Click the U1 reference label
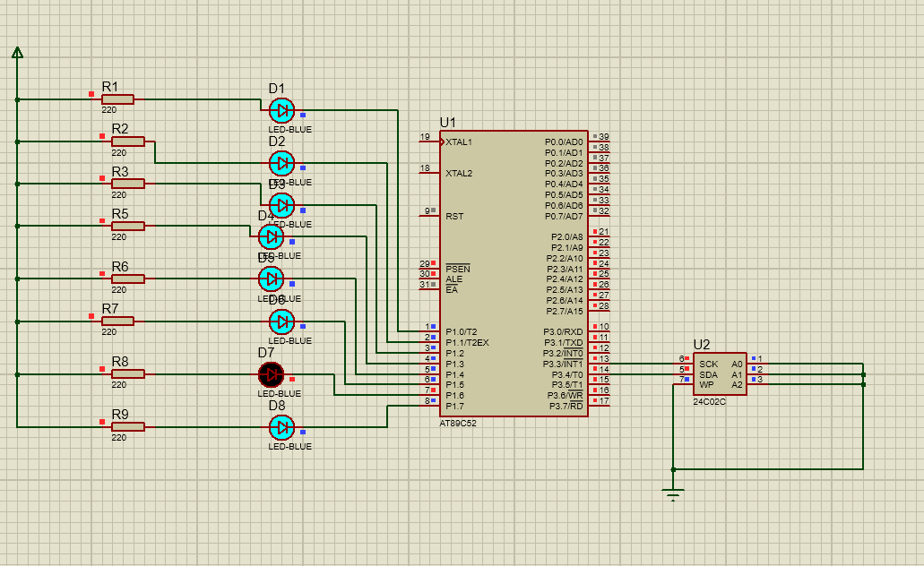Viewport: 924px width, 566px height. (448, 123)
